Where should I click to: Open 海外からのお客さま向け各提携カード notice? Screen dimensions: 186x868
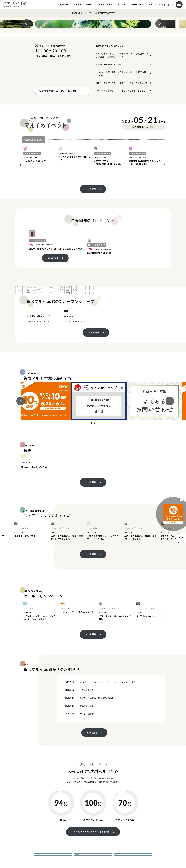coord(123,83)
